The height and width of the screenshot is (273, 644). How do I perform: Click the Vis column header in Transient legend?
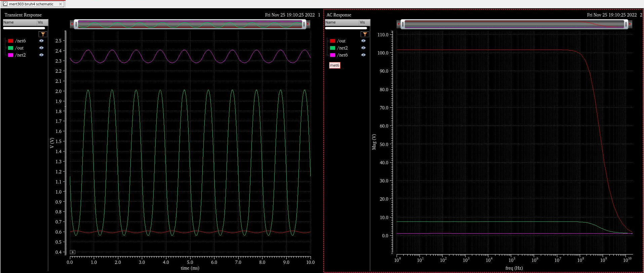tap(42, 22)
